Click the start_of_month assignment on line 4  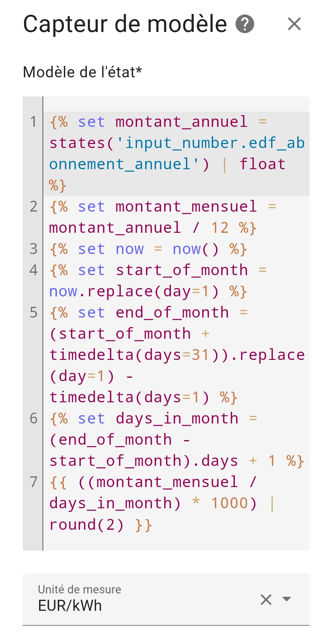click(181, 270)
